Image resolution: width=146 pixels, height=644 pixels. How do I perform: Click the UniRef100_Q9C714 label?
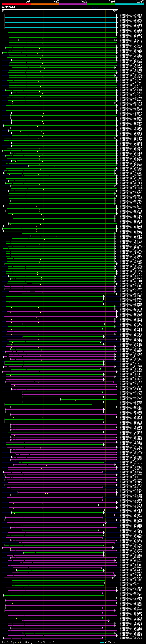tap(131, 284)
